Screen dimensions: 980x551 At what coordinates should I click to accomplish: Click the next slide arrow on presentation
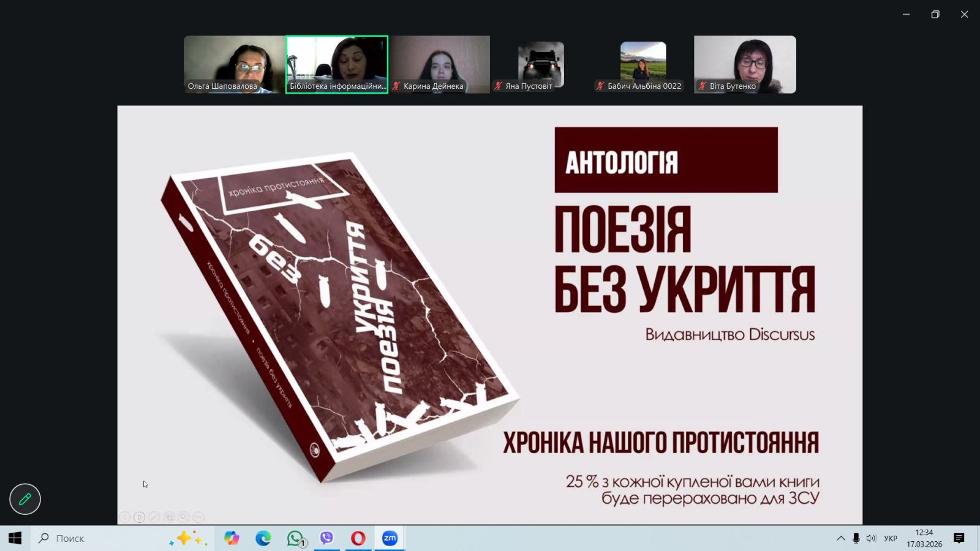(x=140, y=517)
